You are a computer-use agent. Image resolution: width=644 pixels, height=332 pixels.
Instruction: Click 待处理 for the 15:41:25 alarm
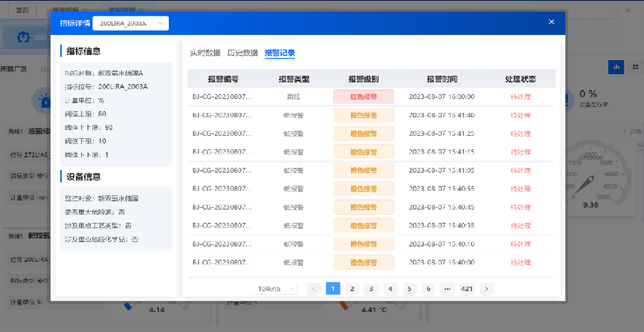click(x=521, y=134)
